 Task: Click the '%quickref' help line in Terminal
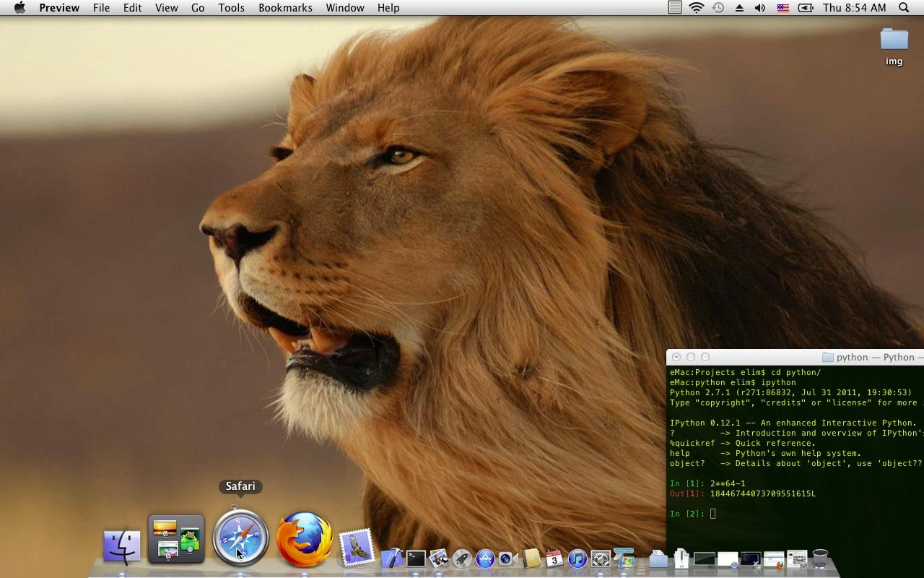coord(743,443)
